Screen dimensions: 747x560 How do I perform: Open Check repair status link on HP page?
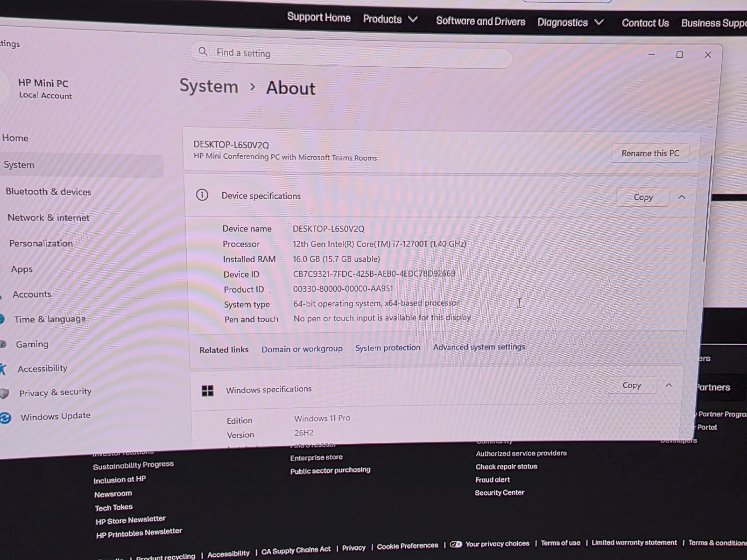pos(506,466)
